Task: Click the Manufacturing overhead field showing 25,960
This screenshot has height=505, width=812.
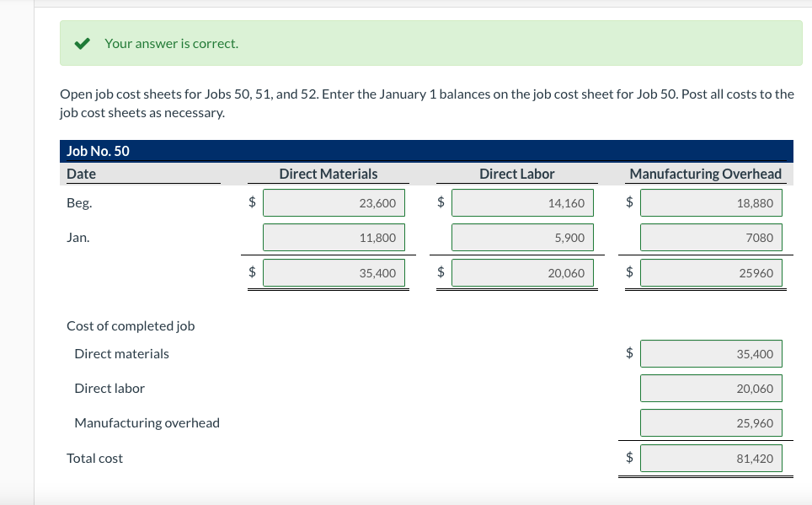Action: [711, 422]
